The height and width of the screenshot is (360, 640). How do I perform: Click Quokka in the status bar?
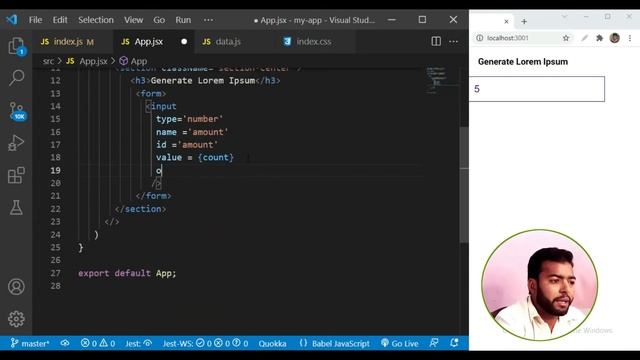pos(272,343)
